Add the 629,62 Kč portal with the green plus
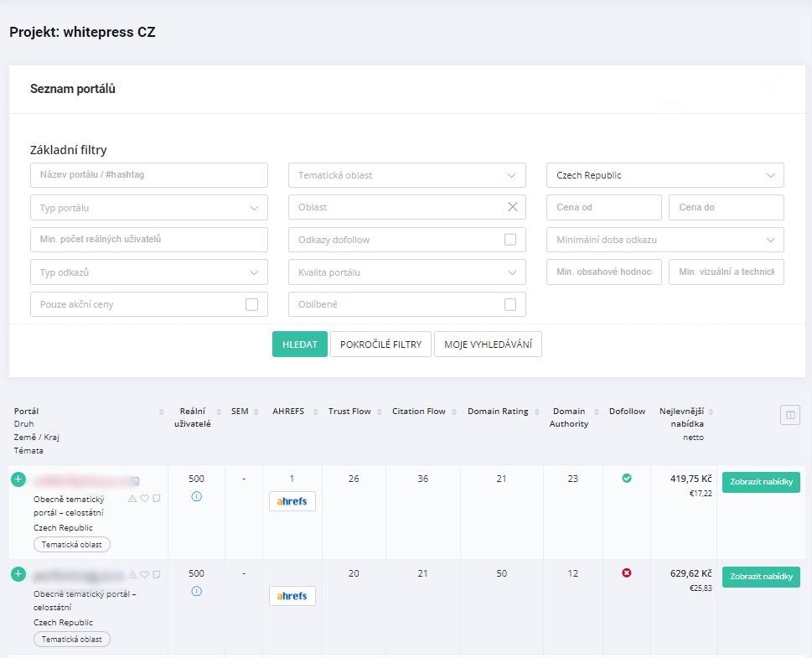This screenshot has width=812, height=658. click(x=18, y=574)
